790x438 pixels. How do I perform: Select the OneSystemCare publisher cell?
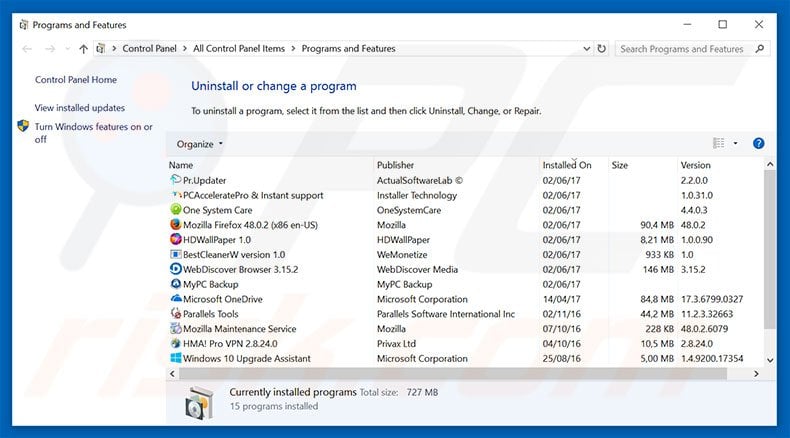(409, 210)
